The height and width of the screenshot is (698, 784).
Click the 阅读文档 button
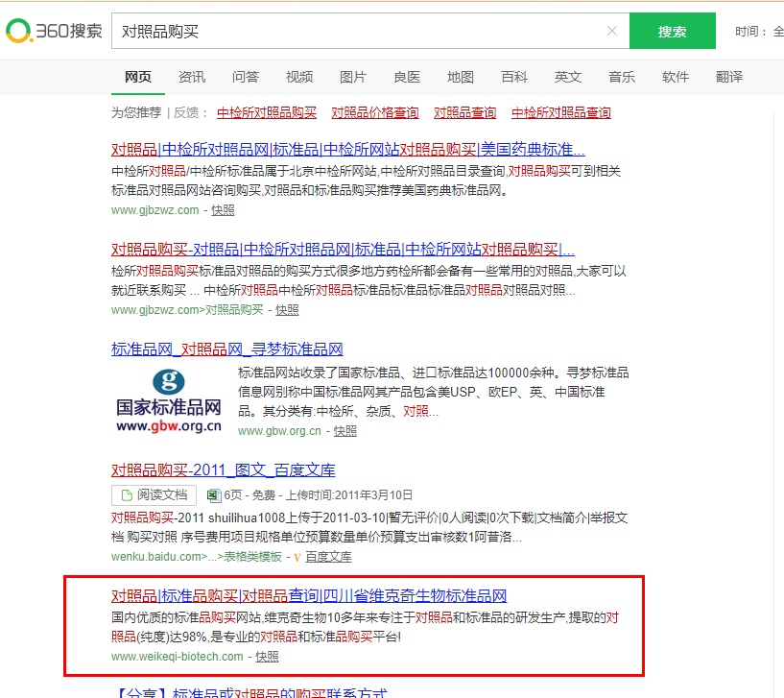point(154,495)
